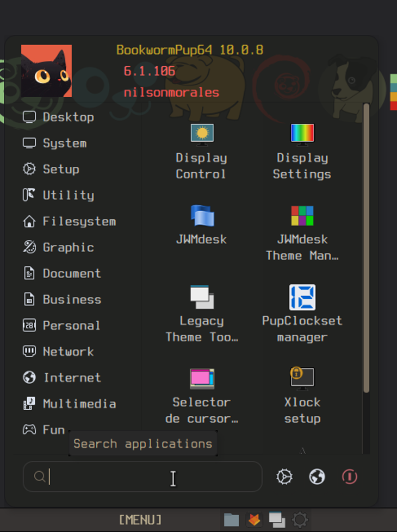Select the System category
Screen dimensions: 397x532
point(54,143)
